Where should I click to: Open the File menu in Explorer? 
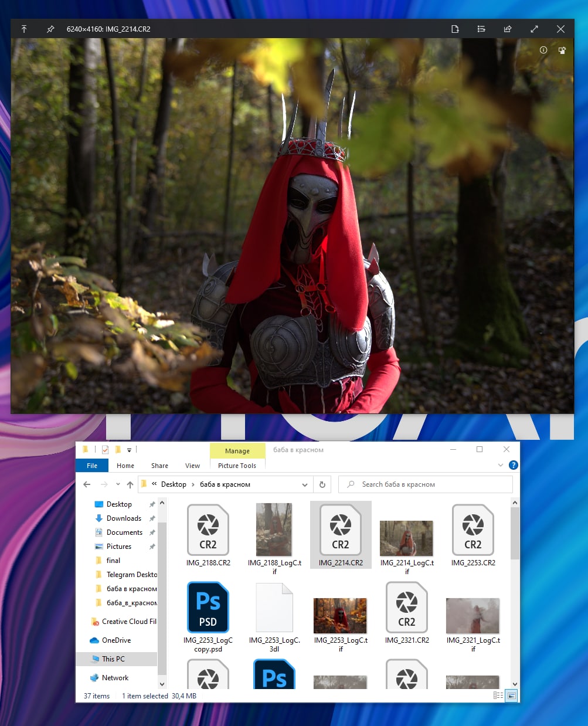click(92, 466)
